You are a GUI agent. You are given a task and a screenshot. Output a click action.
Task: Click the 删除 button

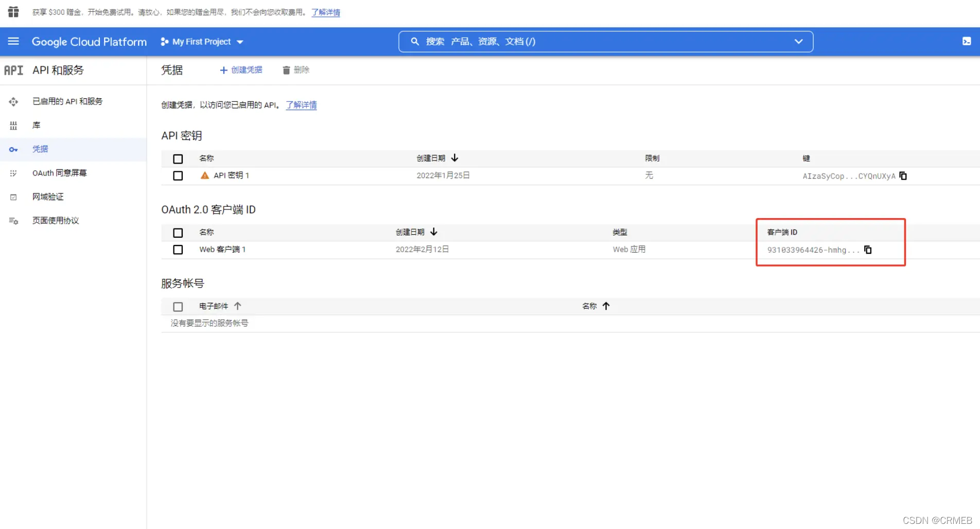pyautogui.click(x=296, y=70)
